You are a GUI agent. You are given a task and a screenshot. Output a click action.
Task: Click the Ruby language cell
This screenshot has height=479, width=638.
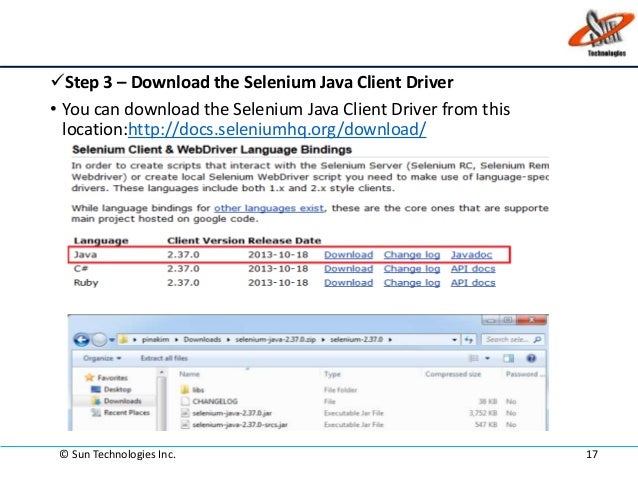[86, 283]
